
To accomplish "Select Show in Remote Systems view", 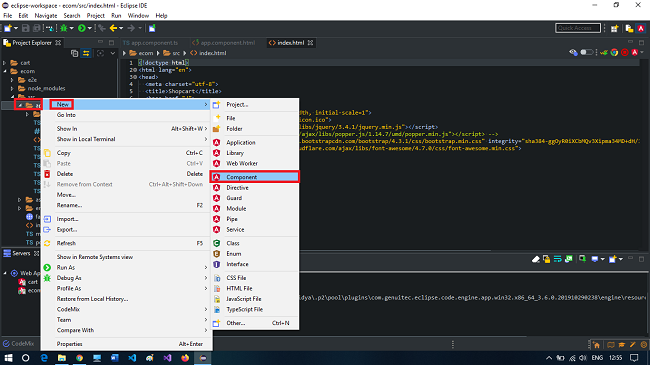I will [x=126, y=257].
